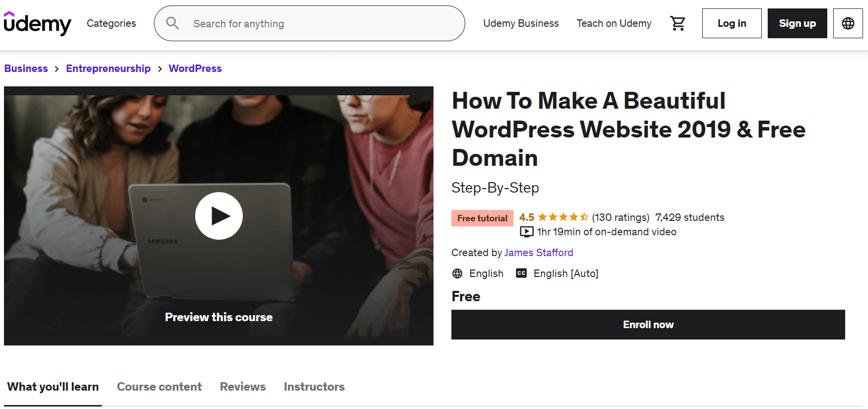Click the 4.5 rating number
Screen dimensions: 868x409
[x=527, y=217]
